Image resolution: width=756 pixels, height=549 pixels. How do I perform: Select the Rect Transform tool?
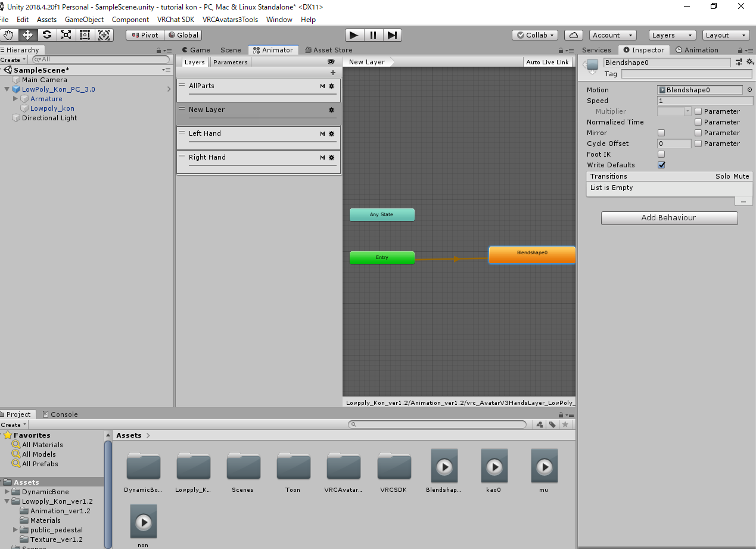tap(85, 35)
